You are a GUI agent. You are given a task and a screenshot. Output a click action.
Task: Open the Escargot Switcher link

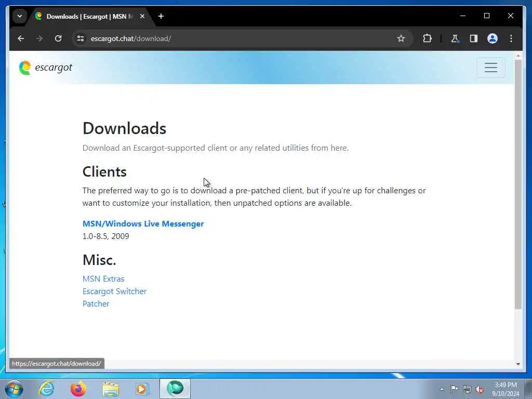[115, 291]
